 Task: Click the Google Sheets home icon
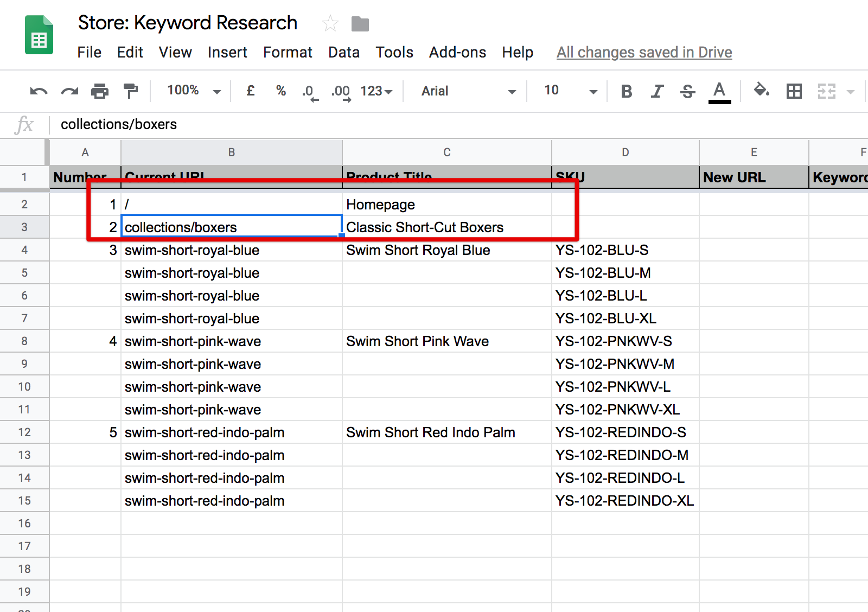click(x=39, y=35)
